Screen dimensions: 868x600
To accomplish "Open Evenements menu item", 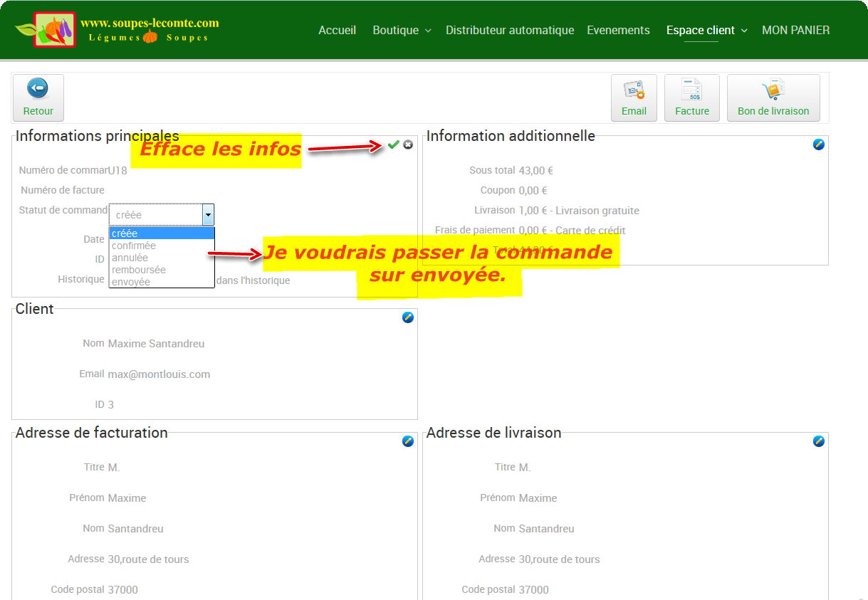I will tap(618, 30).
